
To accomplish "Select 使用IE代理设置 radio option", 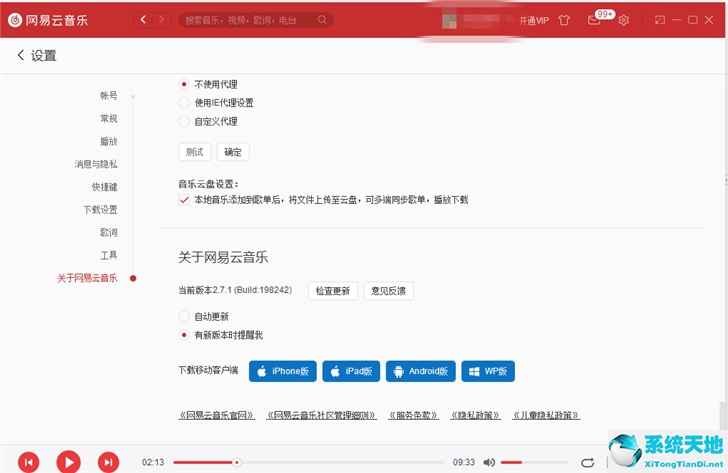I will 184,103.
